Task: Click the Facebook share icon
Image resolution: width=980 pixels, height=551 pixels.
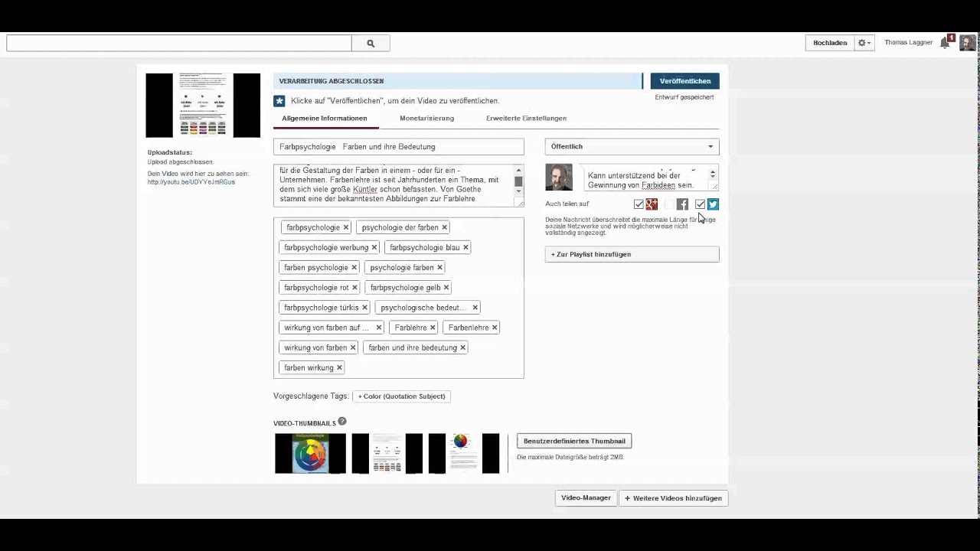Action: (682, 204)
